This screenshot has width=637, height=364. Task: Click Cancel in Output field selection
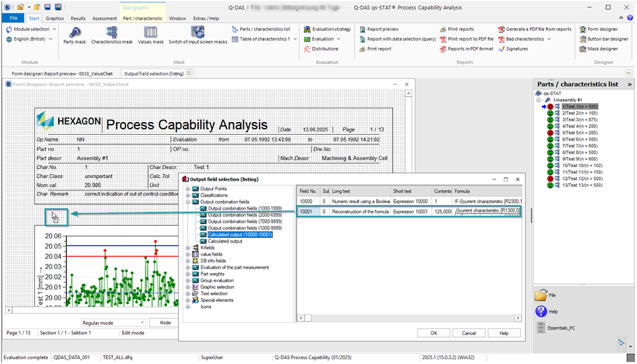468,333
